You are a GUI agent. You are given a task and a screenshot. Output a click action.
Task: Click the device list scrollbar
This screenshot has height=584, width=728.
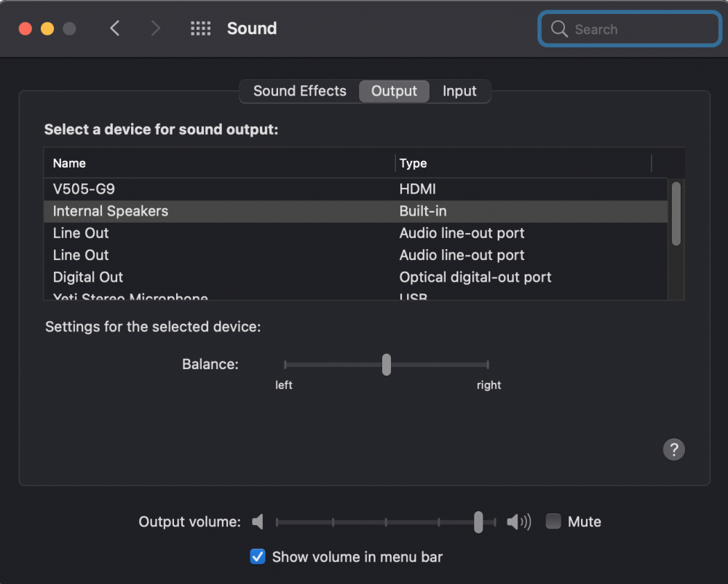click(676, 213)
